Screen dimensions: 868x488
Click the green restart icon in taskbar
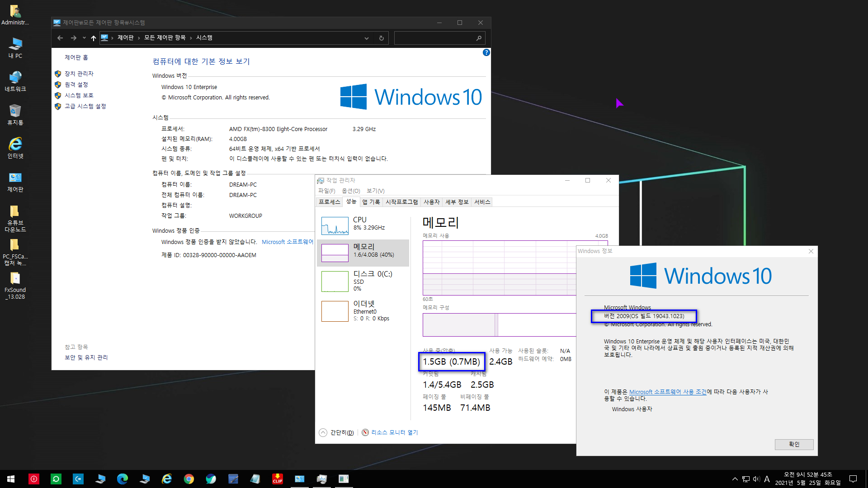[56, 479]
